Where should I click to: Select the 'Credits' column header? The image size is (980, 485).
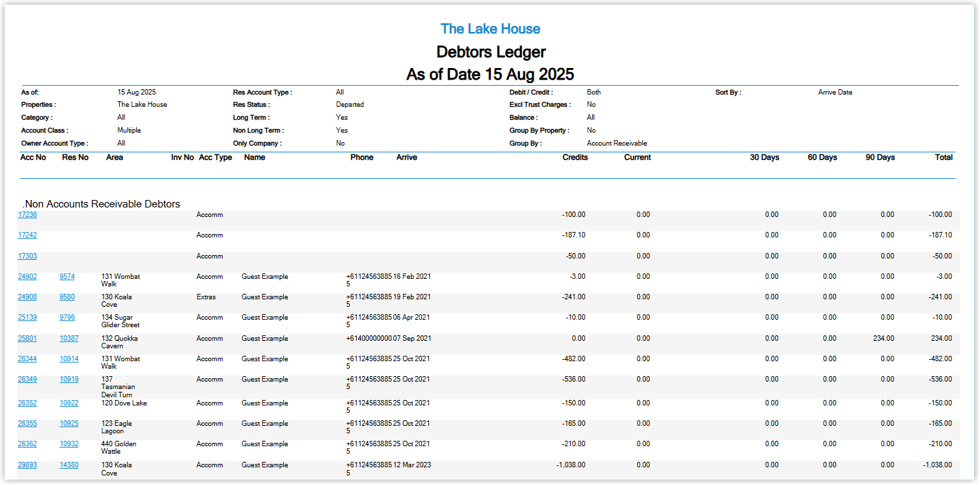575,158
